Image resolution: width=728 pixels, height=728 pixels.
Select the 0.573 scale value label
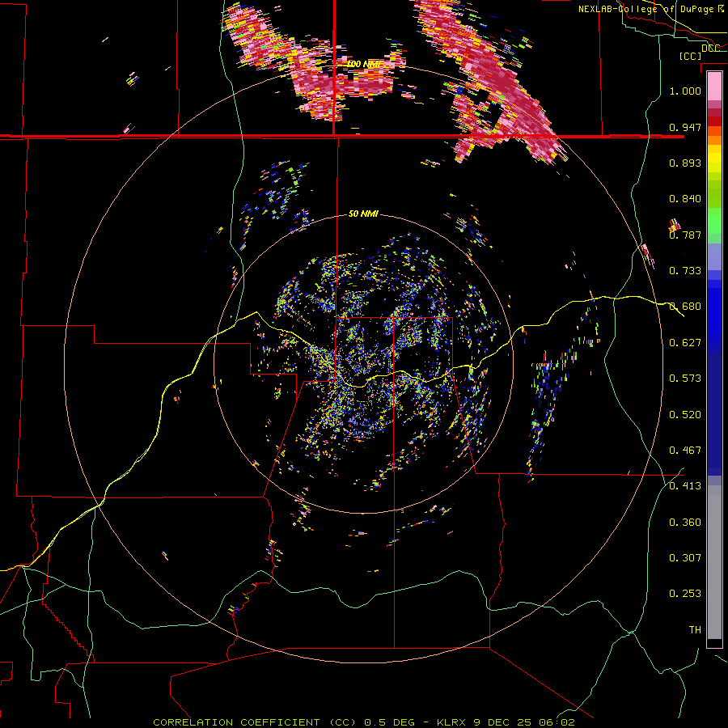tap(685, 379)
